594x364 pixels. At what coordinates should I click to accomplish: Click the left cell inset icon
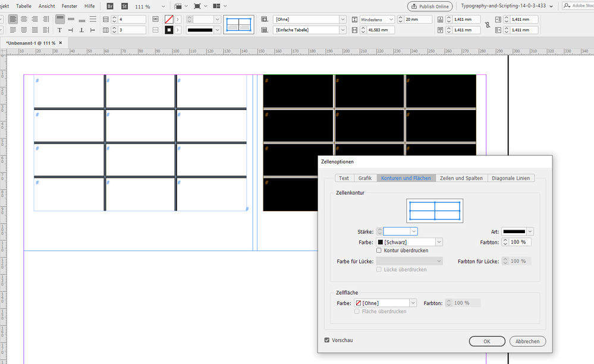coord(498,19)
